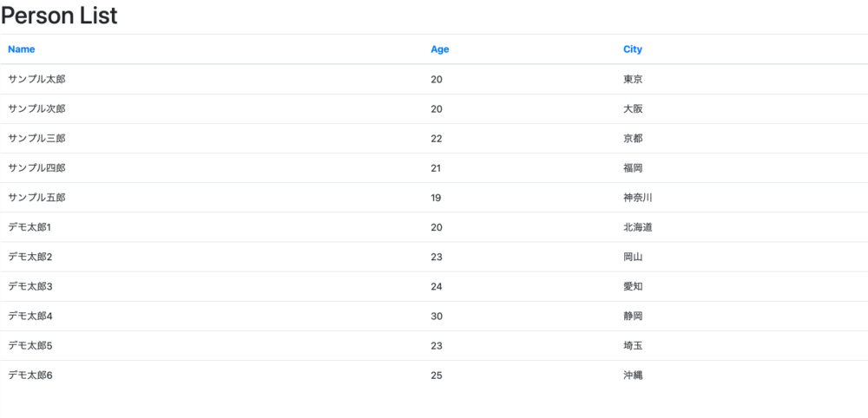Click the city cell 神奈川

(638, 198)
